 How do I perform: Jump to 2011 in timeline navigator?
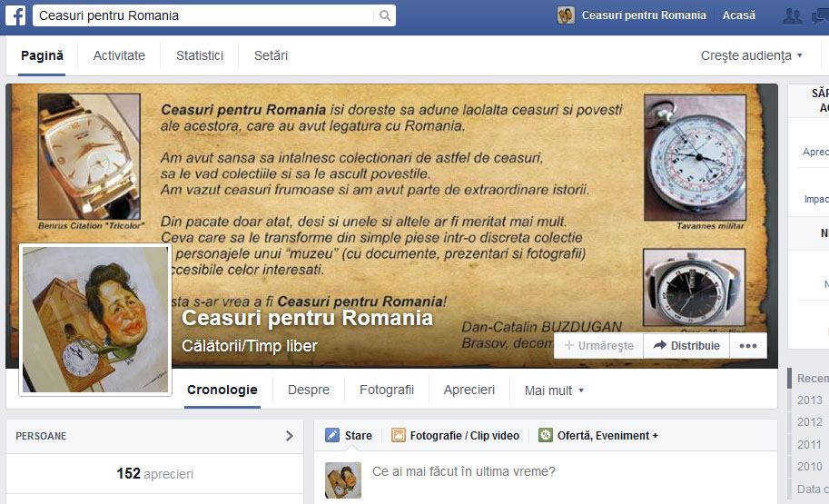coord(809,445)
